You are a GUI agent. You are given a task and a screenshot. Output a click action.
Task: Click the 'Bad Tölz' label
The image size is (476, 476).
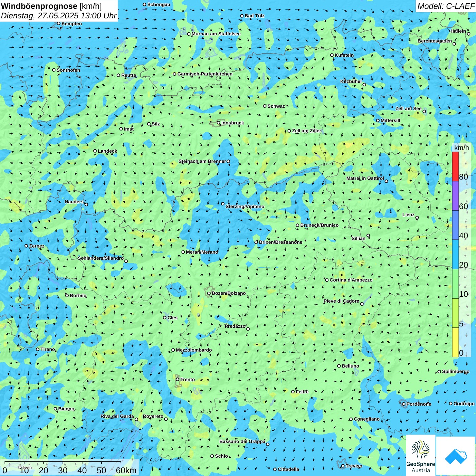coord(254,16)
